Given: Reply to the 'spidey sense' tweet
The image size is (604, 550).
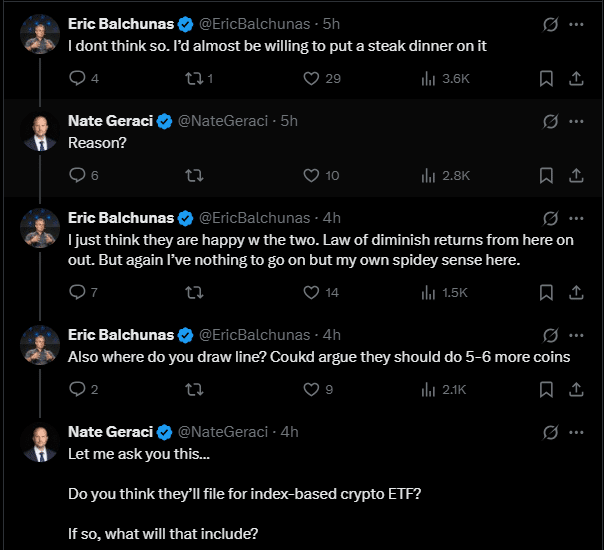Looking at the screenshot, I should 77,292.
